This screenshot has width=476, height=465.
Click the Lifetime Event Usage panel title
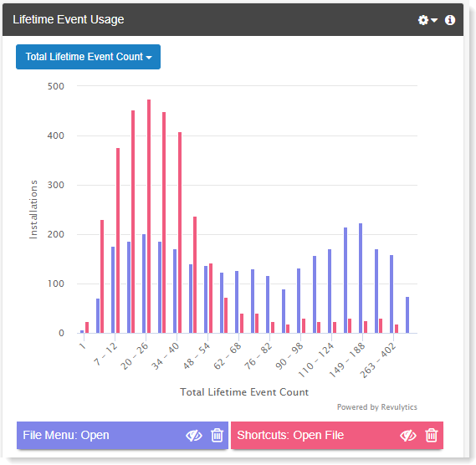pyautogui.click(x=69, y=20)
